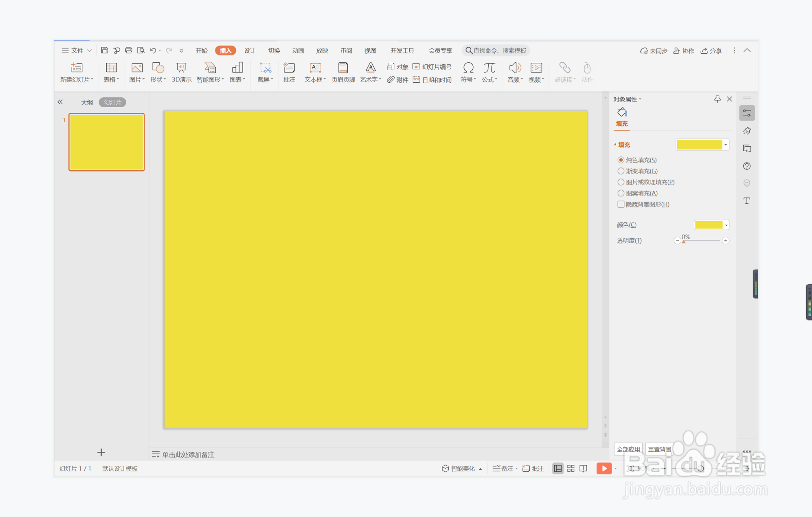This screenshot has height=517, width=812.
Task: Select slide 1 thumbnail
Action: click(107, 142)
